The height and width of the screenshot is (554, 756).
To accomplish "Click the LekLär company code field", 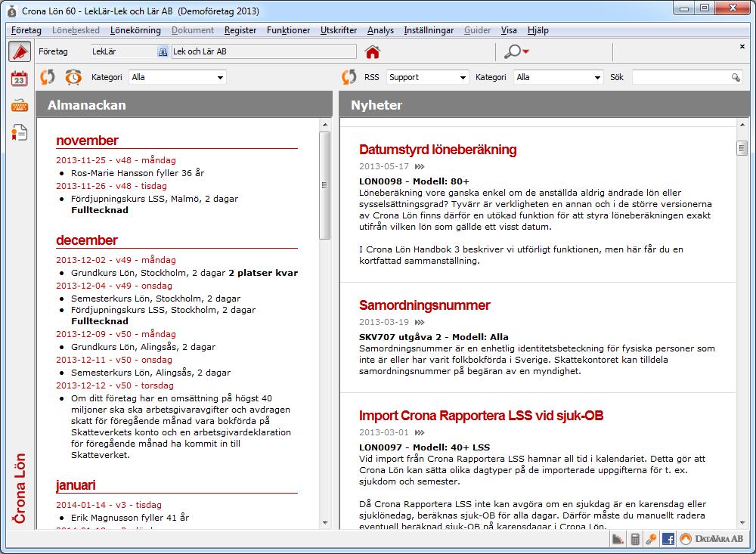I will coord(123,51).
